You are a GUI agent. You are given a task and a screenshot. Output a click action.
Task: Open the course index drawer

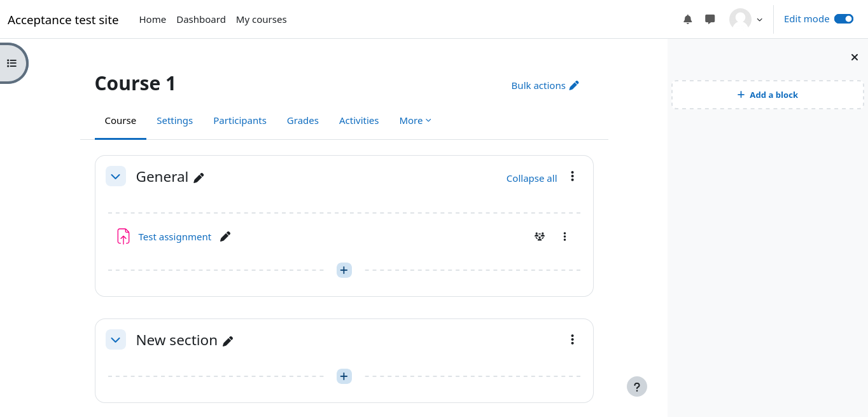click(12, 63)
